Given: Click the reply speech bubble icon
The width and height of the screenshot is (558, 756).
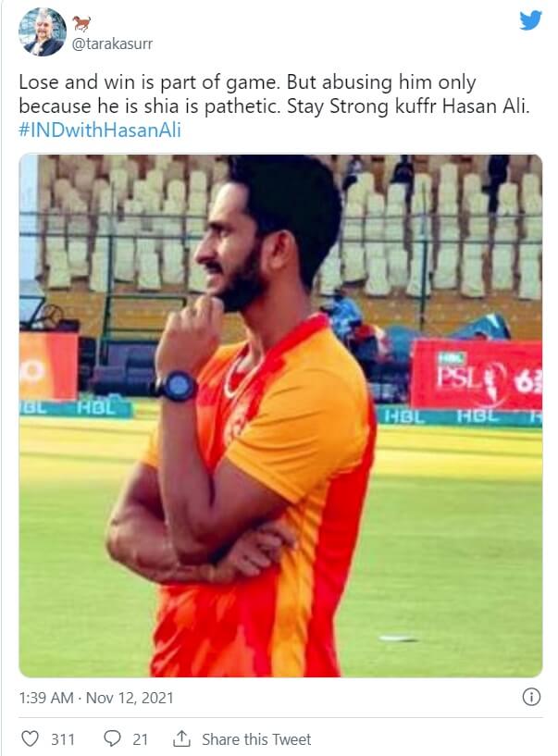Looking at the screenshot, I should (112, 738).
